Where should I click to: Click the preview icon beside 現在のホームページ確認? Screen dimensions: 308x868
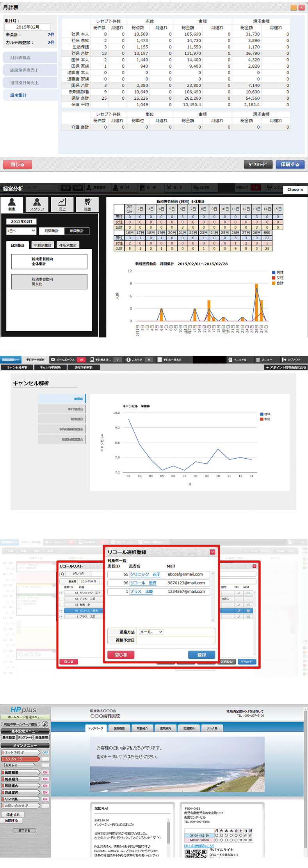click(45, 724)
